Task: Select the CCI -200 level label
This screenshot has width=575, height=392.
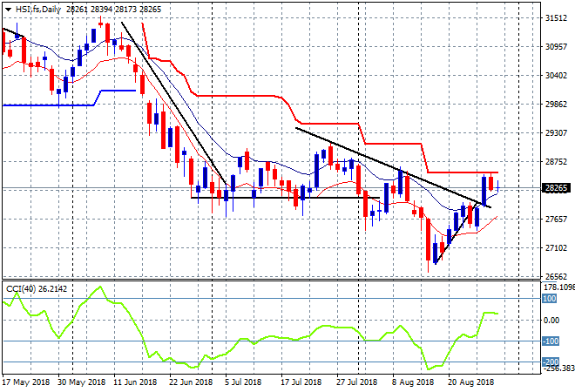Action: [x=551, y=362]
